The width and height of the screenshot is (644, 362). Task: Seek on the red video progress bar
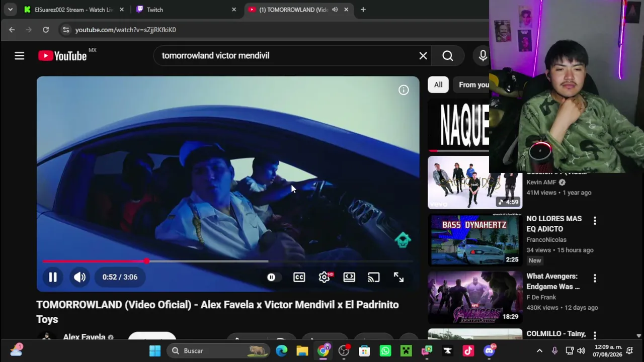(x=228, y=261)
